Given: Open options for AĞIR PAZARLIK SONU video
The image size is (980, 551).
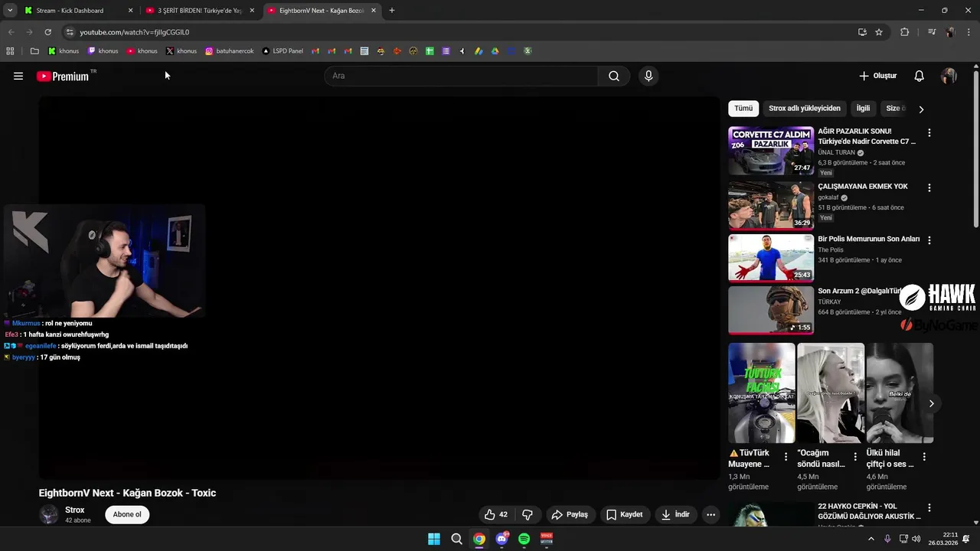Looking at the screenshot, I should click(x=929, y=132).
